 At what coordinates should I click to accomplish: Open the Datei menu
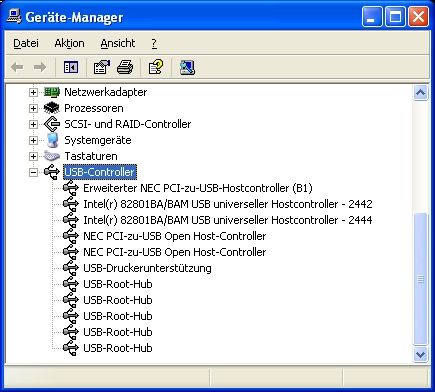26,43
